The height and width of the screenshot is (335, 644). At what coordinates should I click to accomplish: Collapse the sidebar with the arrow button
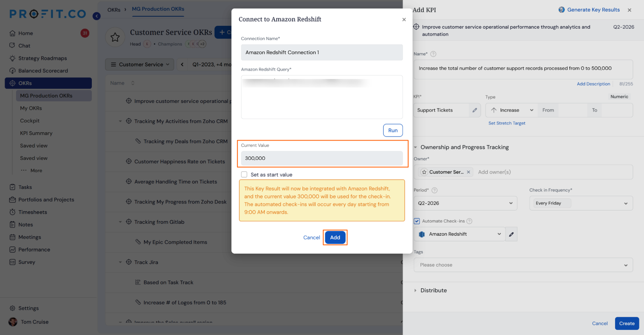coord(96,16)
